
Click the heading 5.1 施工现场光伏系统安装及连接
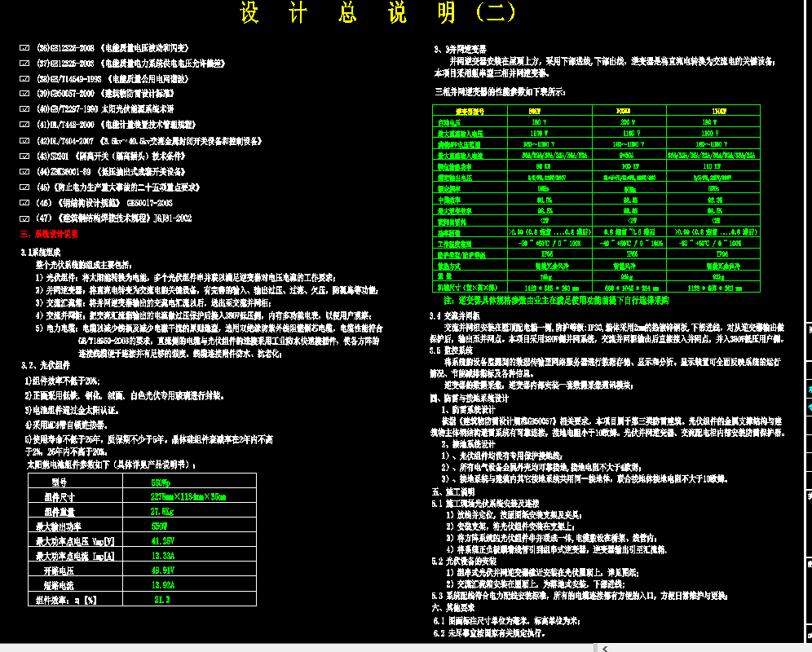pos(485,504)
